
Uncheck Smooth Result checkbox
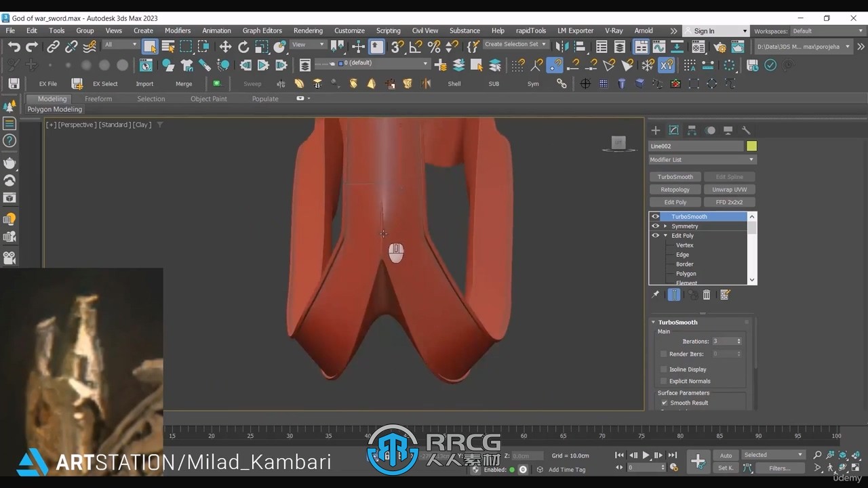[x=665, y=403]
